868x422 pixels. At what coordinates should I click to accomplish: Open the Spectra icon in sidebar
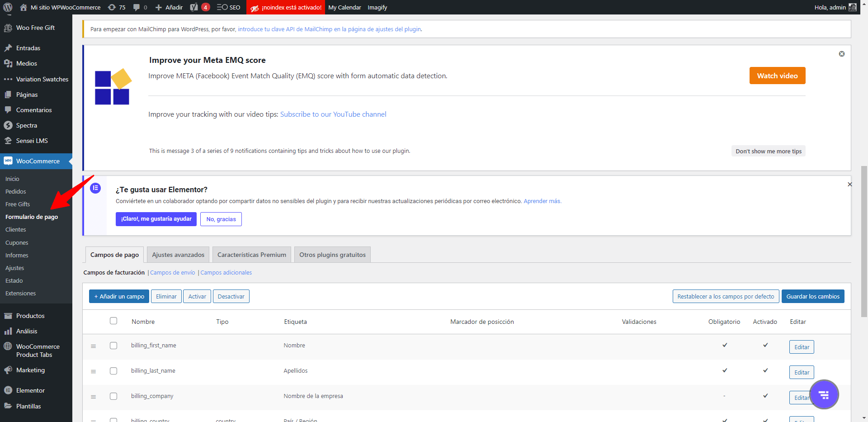[x=8, y=125]
